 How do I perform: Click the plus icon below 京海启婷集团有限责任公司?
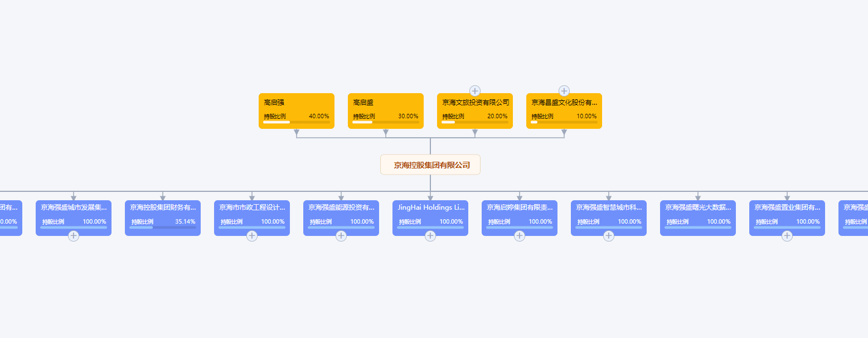point(519,235)
